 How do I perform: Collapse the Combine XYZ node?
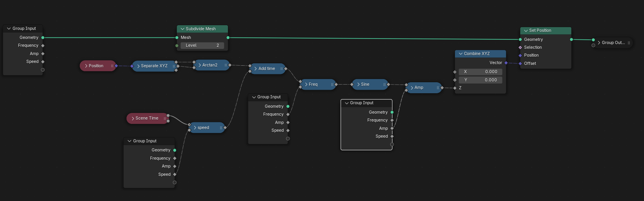point(461,54)
